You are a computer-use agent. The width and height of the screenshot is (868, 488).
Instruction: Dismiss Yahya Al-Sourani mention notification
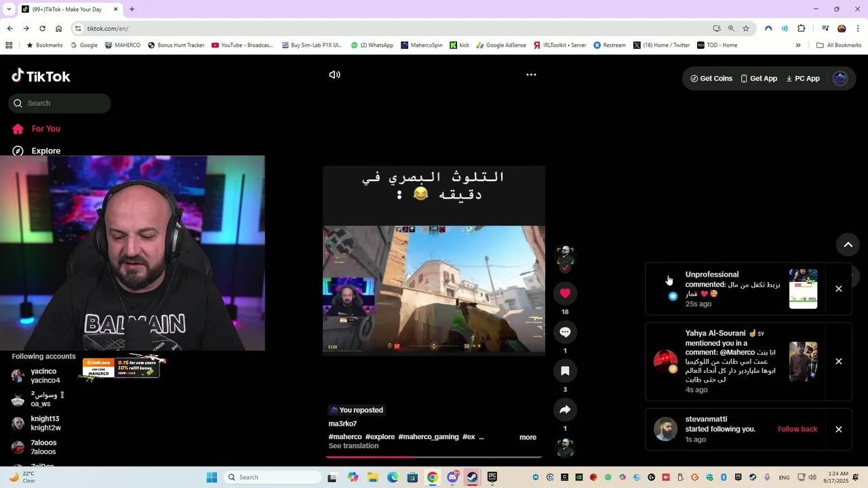point(839,361)
